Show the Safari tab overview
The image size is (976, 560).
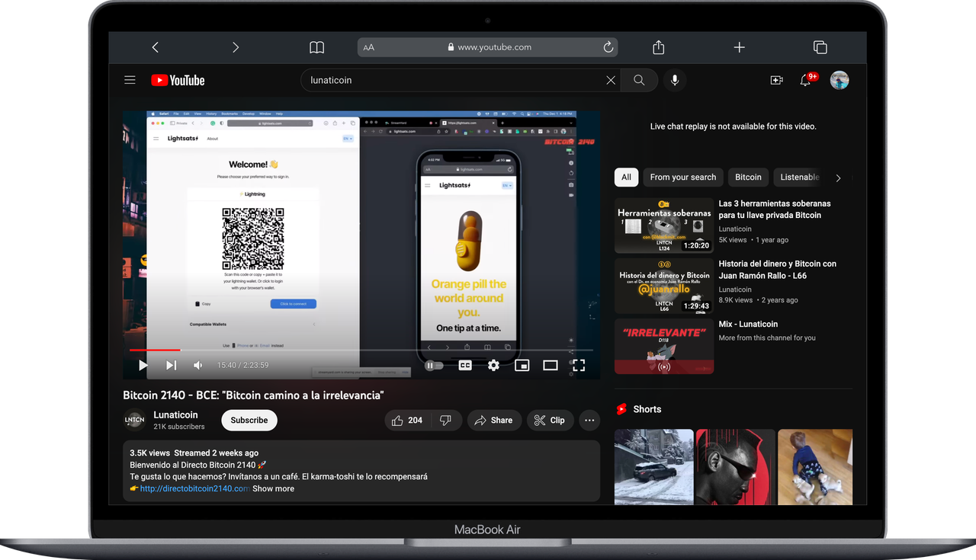pos(820,47)
